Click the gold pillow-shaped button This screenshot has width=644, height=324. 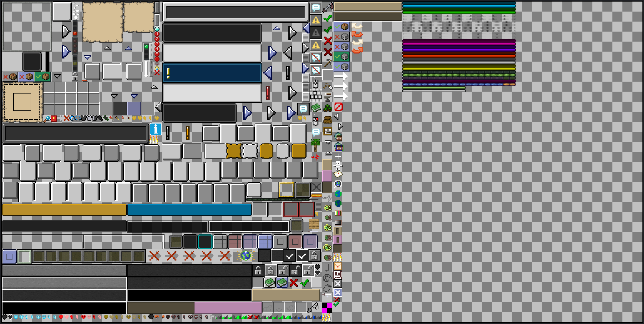[234, 151]
